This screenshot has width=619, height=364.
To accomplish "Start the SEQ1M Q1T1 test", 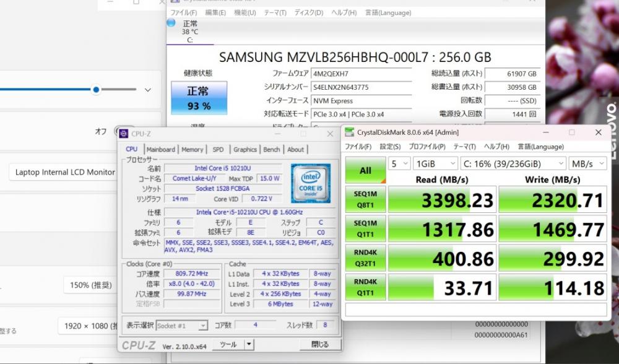I will pyautogui.click(x=365, y=228).
